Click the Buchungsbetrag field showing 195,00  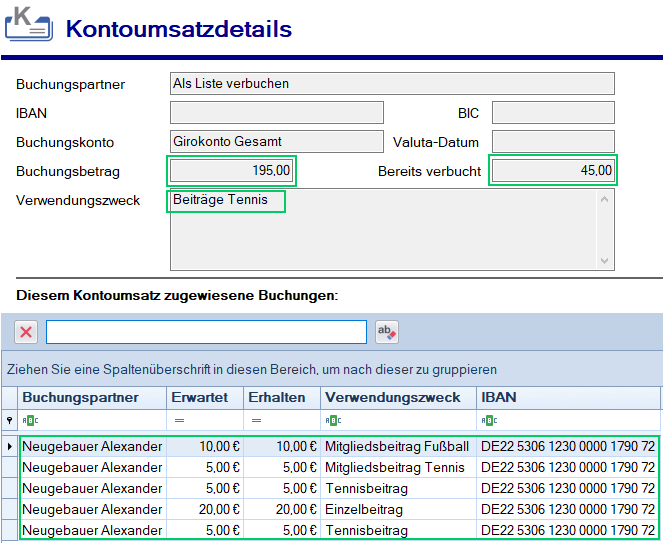[231, 170]
